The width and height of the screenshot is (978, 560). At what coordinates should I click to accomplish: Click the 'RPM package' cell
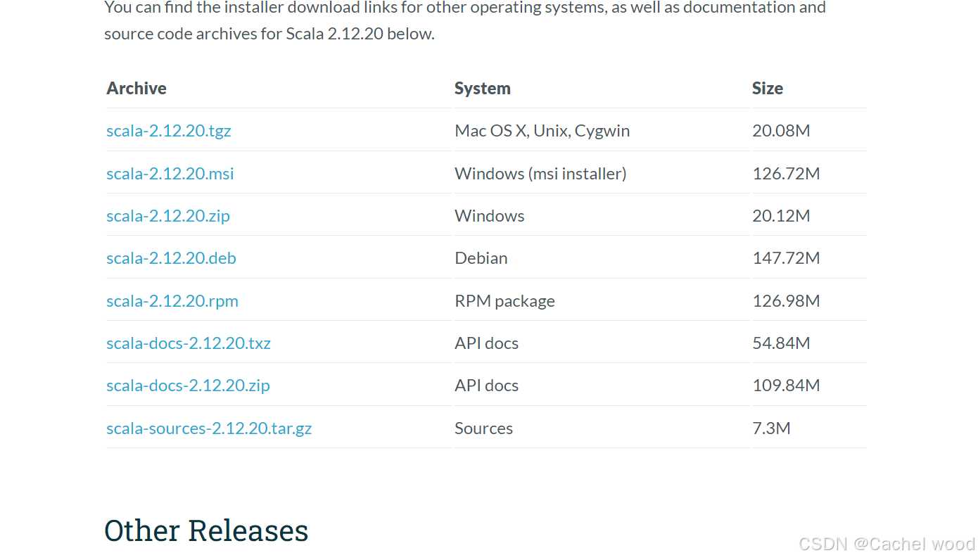[x=504, y=301]
